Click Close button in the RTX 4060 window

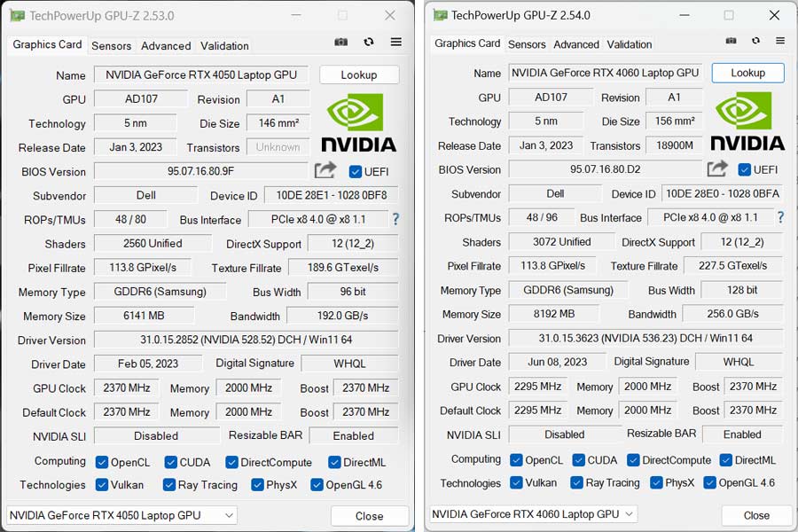(757, 515)
